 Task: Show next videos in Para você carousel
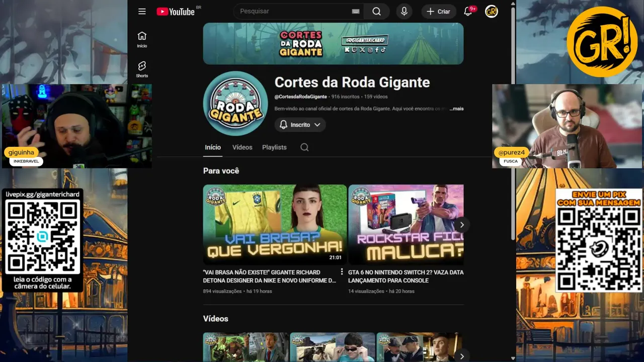[462, 225]
